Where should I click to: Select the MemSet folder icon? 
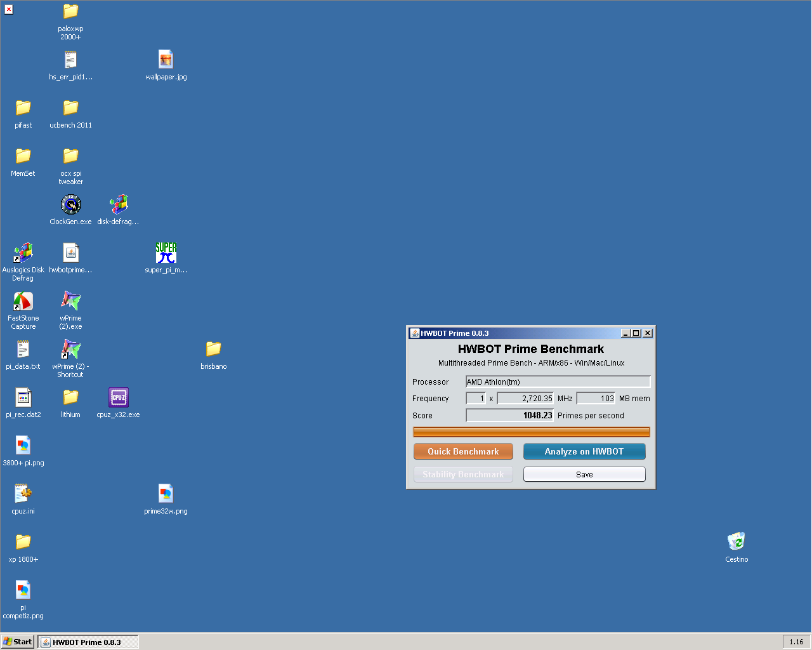click(23, 156)
